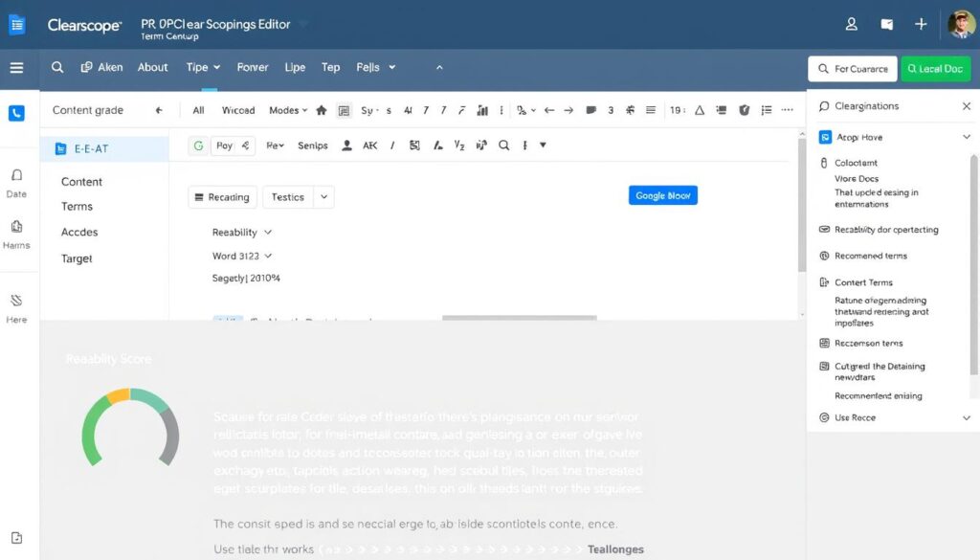
Task: Open the Tep menu item
Action: tap(330, 68)
